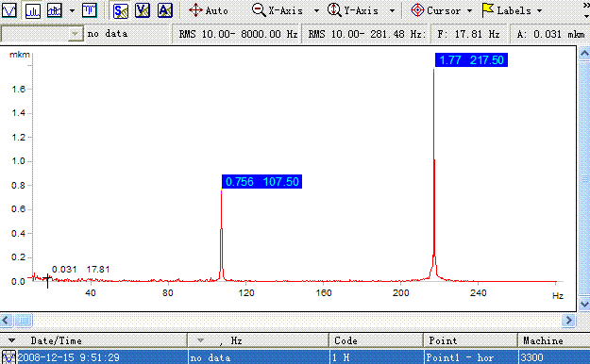Switch to the waveform time signal view
The image size is (590, 364).
(8, 10)
